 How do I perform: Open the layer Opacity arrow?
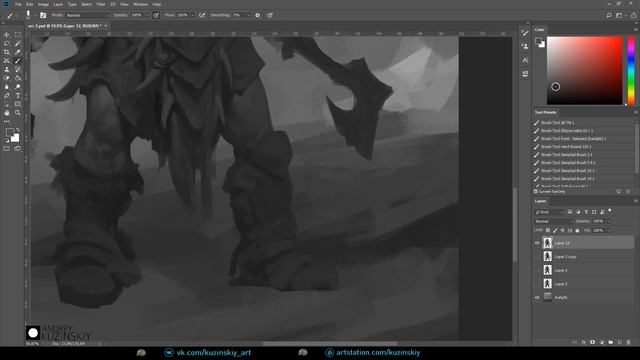(609, 221)
